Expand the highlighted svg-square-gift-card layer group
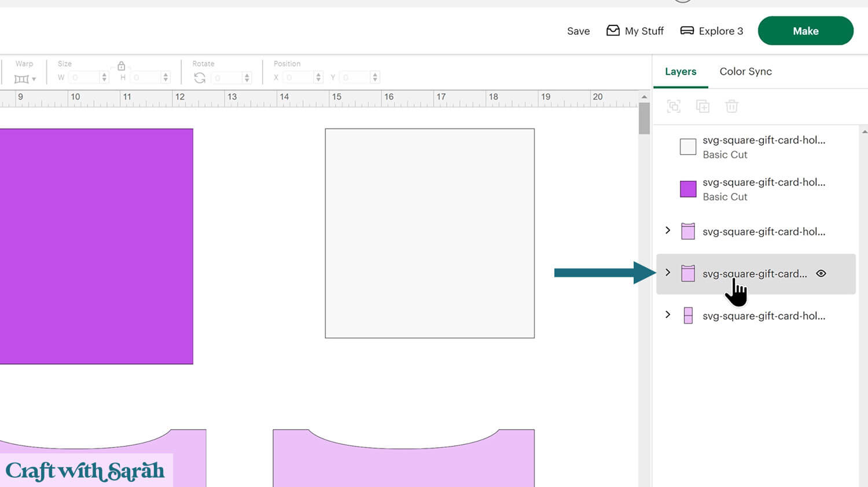This screenshot has height=487, width=868. coord(668,273)
